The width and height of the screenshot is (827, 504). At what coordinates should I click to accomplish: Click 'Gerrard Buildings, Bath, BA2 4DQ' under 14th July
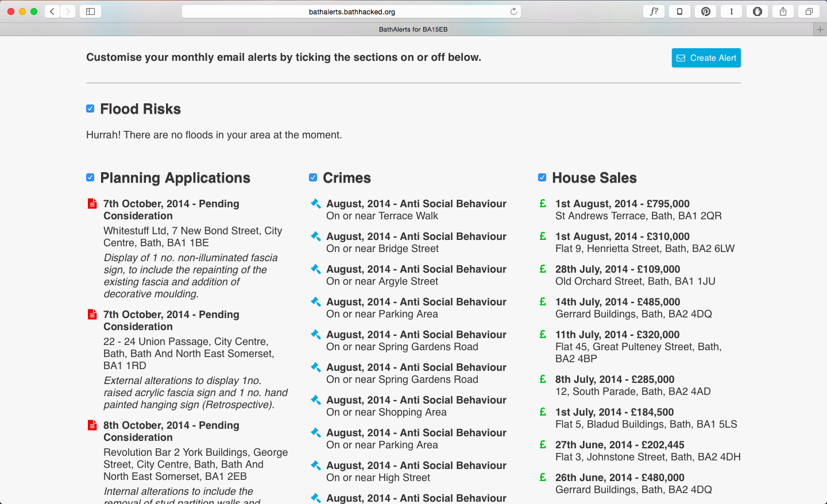[633, 314]
